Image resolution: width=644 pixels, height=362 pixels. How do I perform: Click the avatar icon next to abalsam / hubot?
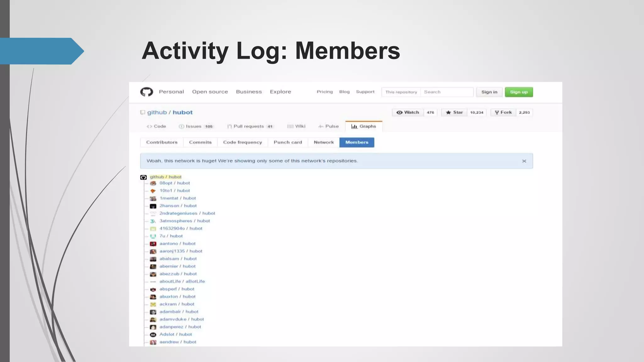pos(153,259)
